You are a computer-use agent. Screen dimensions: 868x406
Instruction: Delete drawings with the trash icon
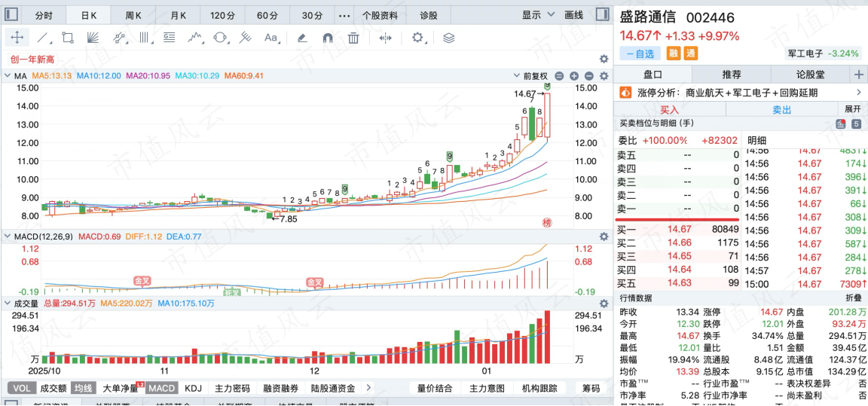coord(353,38)
